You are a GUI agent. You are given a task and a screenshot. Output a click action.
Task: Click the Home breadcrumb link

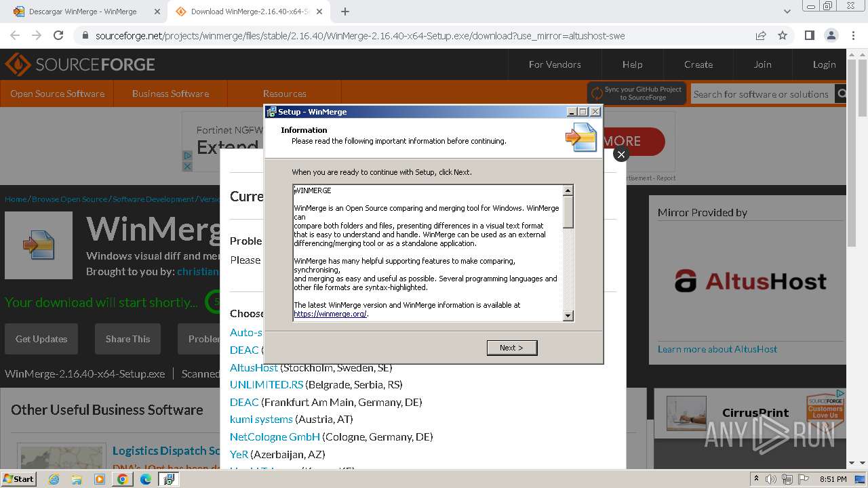15,199
